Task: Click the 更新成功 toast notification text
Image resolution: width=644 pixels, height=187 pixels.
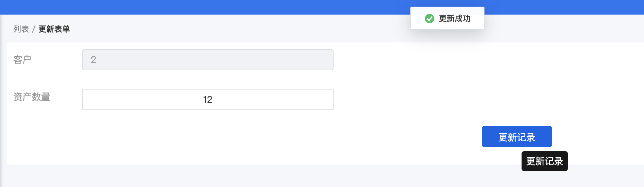Action: pyautogui.click(x=455, y=19)
